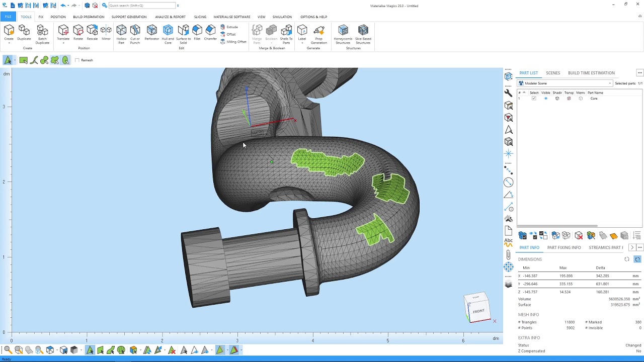Click the Milling Offset button
This screenshot has width=644, height=362.
233,42
